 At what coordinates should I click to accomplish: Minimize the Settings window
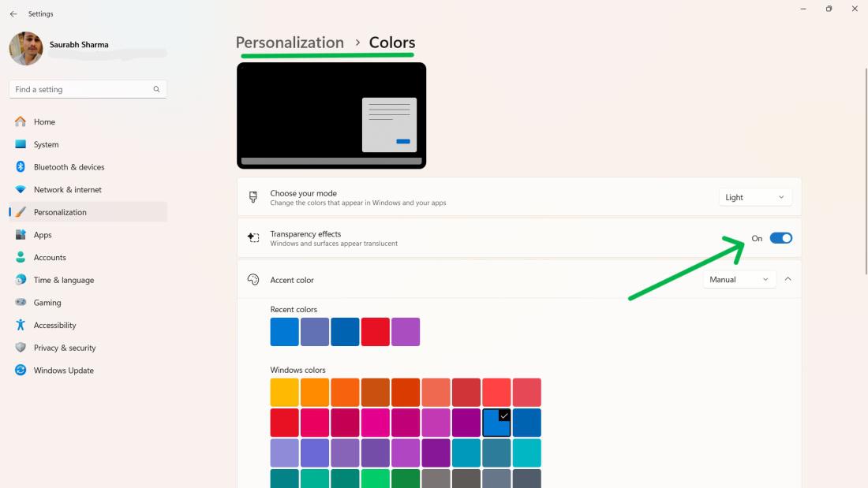(x=803, y=9)
